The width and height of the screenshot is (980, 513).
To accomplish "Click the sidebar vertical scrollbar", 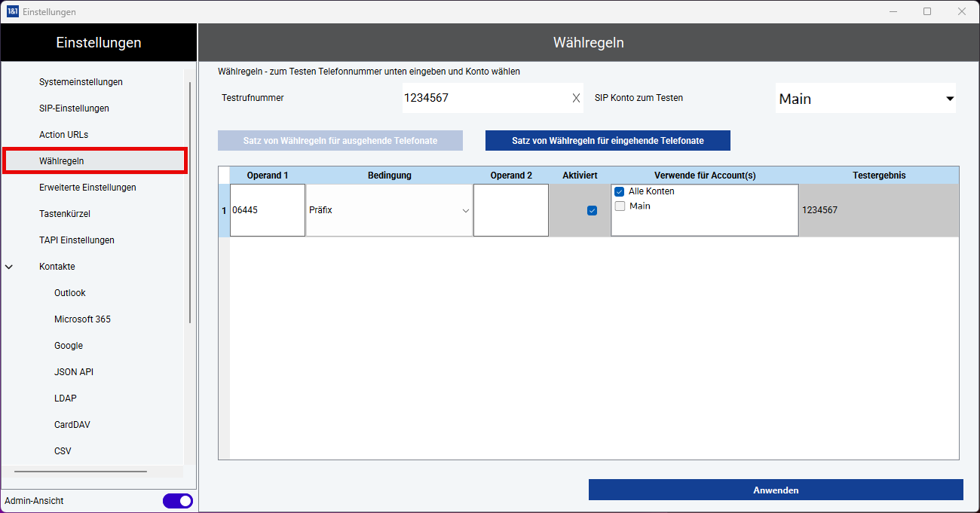I will [x=190, y=203].
